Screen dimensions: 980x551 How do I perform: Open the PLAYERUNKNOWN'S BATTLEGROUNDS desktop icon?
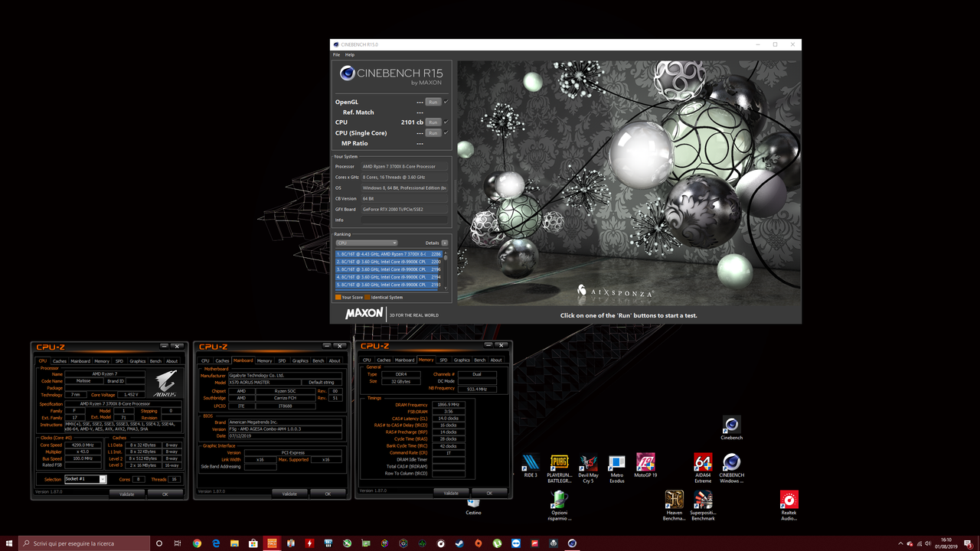(x=560, y=468)
